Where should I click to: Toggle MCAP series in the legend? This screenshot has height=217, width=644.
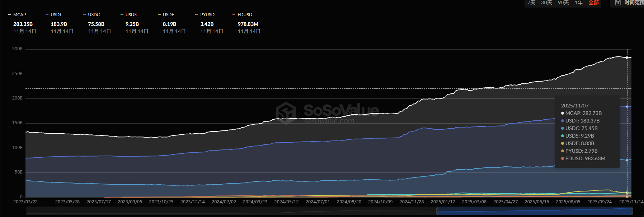(17, 15)
